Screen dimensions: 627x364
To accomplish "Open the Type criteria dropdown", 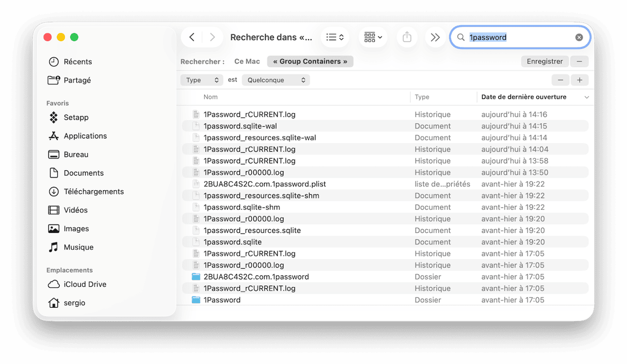I will pos(202,80).
